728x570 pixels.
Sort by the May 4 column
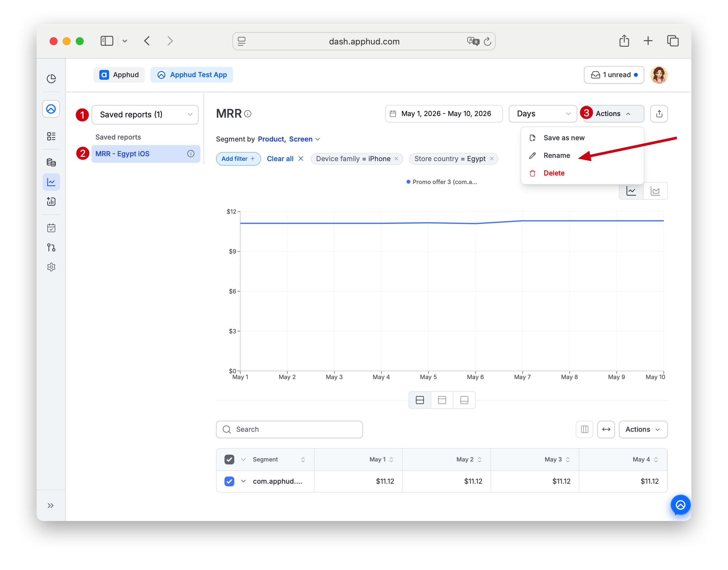pos(656,460)
